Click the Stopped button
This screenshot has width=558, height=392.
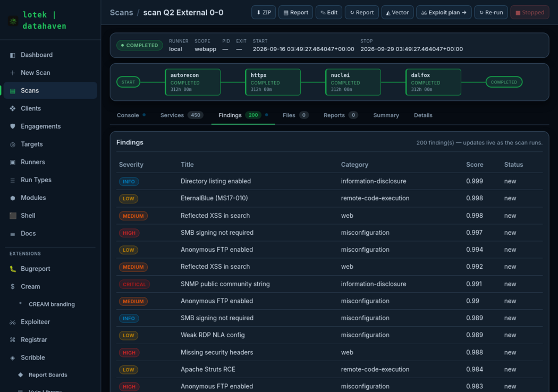click(x=530, y=12)
